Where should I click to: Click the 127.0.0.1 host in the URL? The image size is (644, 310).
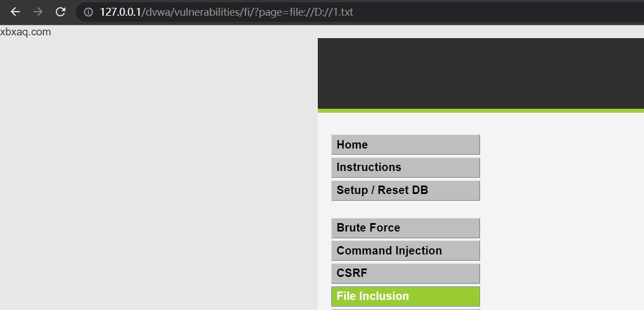[120, 12]
